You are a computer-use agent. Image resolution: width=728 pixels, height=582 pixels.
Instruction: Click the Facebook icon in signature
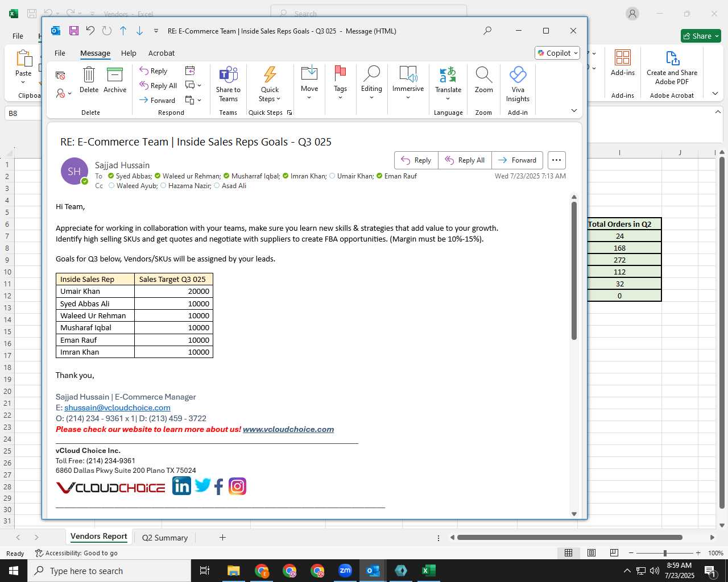(219, 487)
